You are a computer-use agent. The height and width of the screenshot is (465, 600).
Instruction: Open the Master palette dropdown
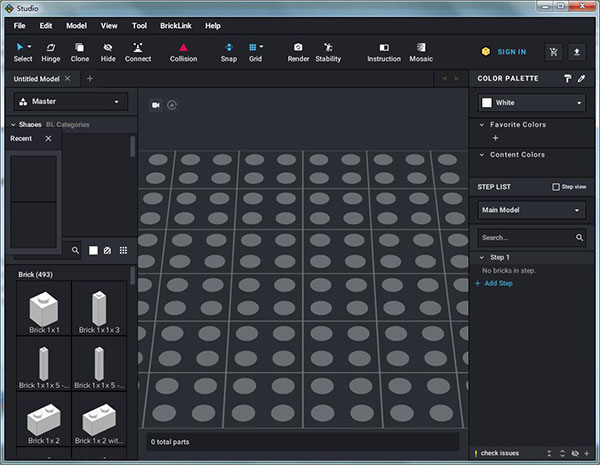click(71, 101)
